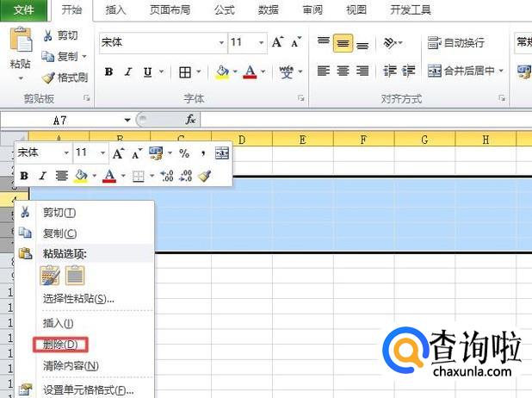The image size is (532, 398).
Task: Open the mini toolbar font size dropdown
Action: (103, 153)
